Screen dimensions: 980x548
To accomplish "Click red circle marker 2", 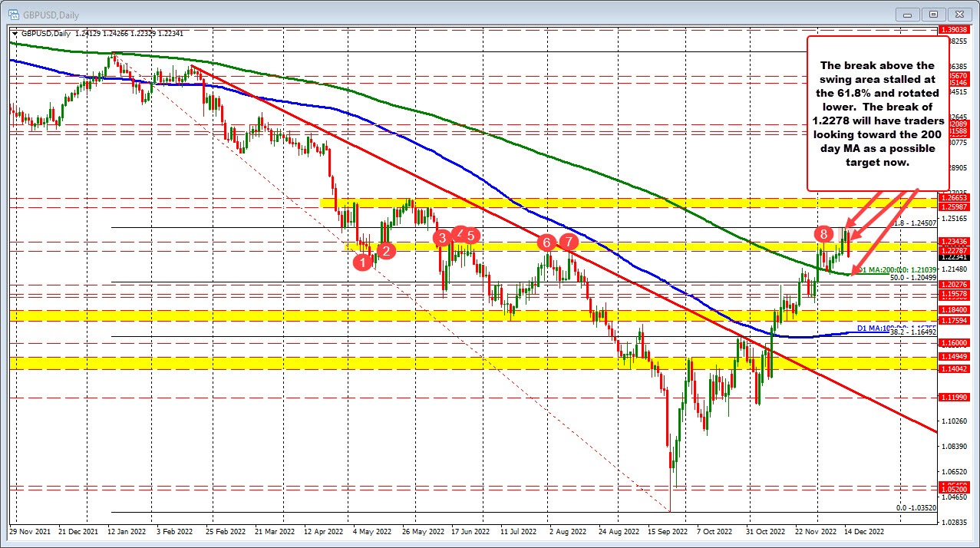I will 386,250.
